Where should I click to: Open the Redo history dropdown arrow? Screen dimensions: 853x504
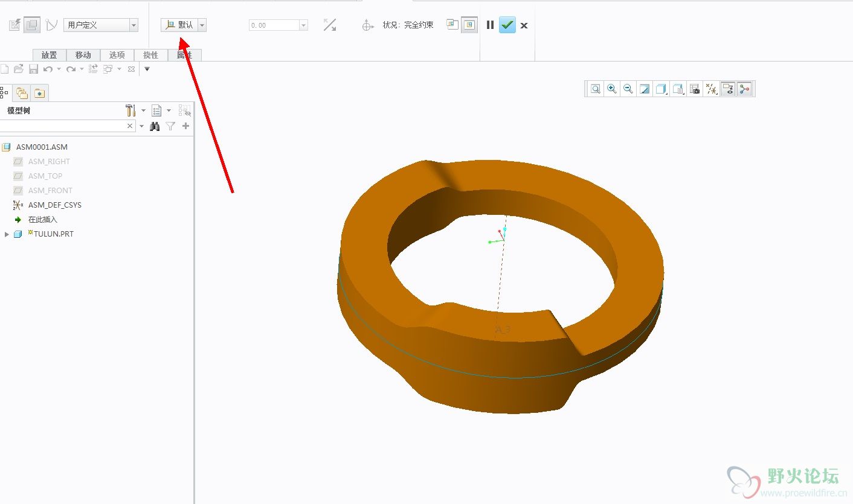(82, 69)
